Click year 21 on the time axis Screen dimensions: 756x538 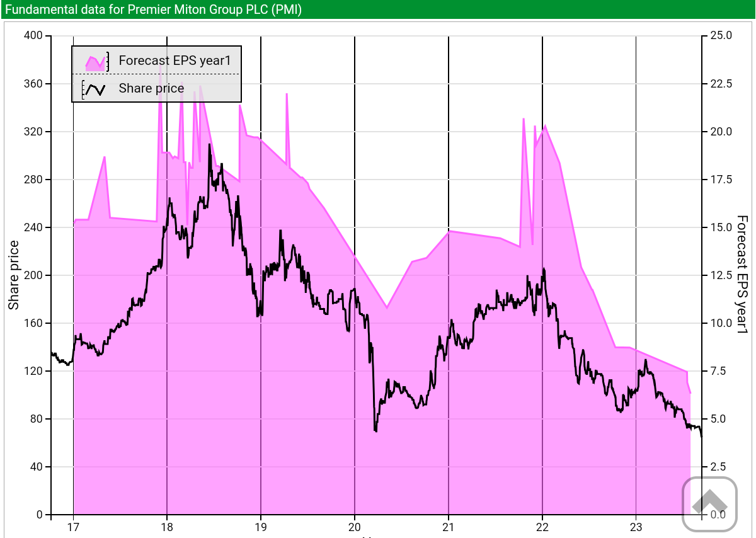[449, 527]
